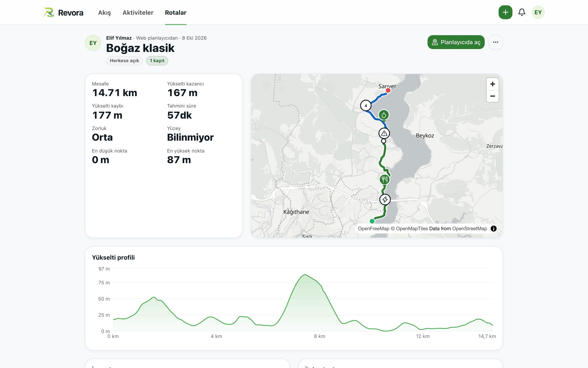Click the green start point marker
588x368 pixels.
(372, 221)
